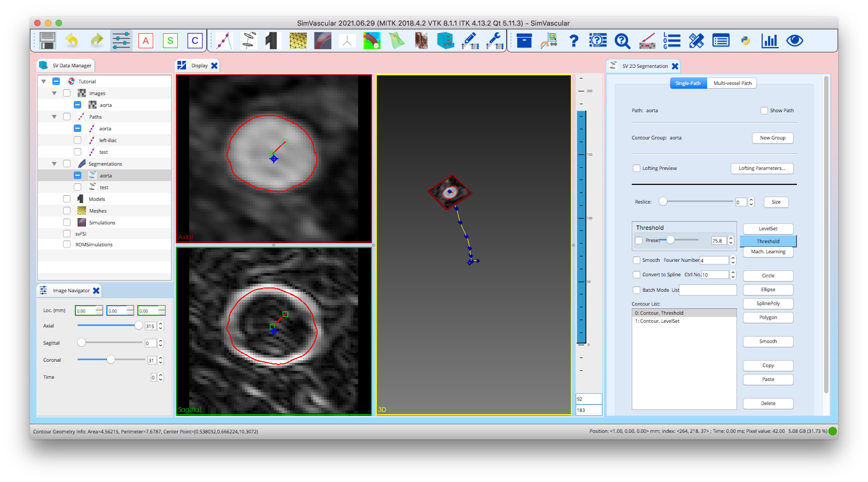This screenshot has width=868, height=482.
Task: Open the Path Planning tool
Action: click(x=224, y=40)
